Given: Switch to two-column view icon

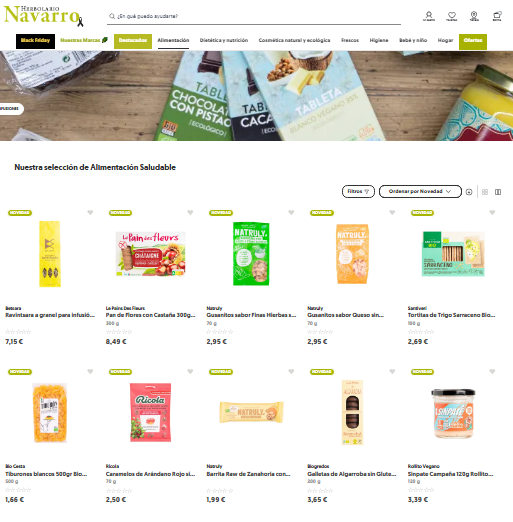Looking at the screenshot, I should pos(498,192).
